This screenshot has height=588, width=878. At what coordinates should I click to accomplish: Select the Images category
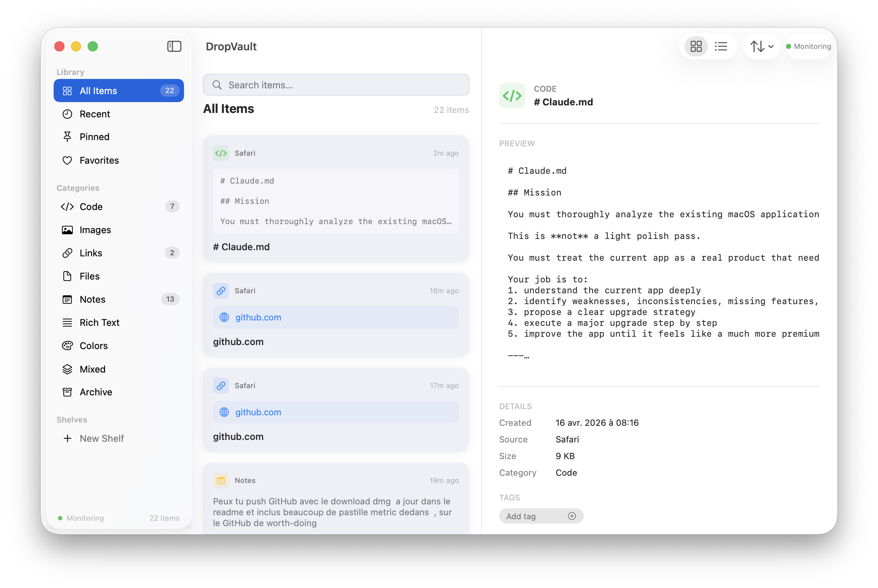pyautogui.click(x=95, y=230)
